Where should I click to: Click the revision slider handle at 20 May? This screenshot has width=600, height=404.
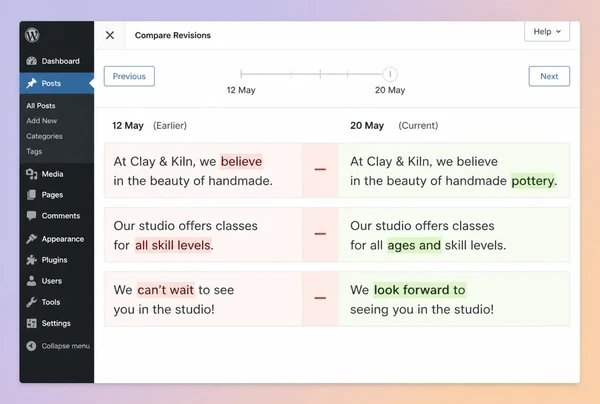tap(390, 74)
